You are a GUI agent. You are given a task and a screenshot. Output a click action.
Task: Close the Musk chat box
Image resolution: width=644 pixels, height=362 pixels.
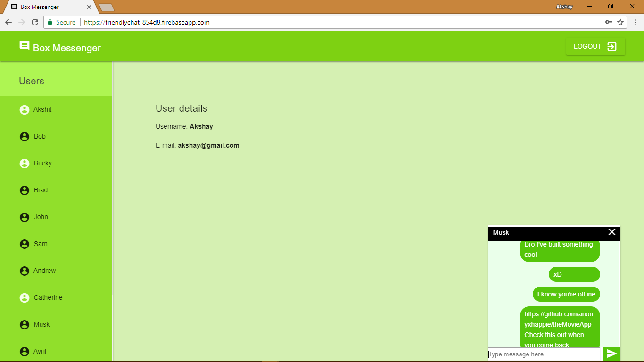(x=612, y=232)
